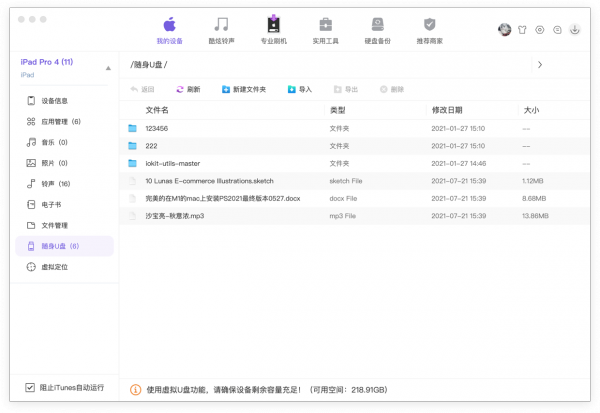Open 设备信息 in sidebar
Viewport: 600px width, 413px height.
coord(64,101)
